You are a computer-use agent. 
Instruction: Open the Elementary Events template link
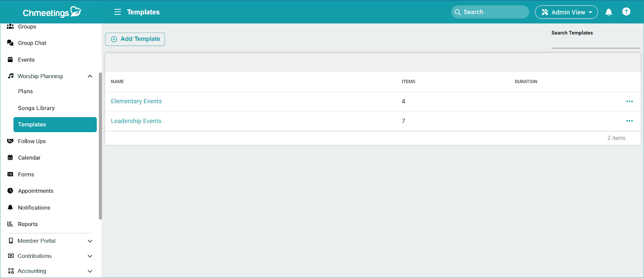[x=136, y=101]
